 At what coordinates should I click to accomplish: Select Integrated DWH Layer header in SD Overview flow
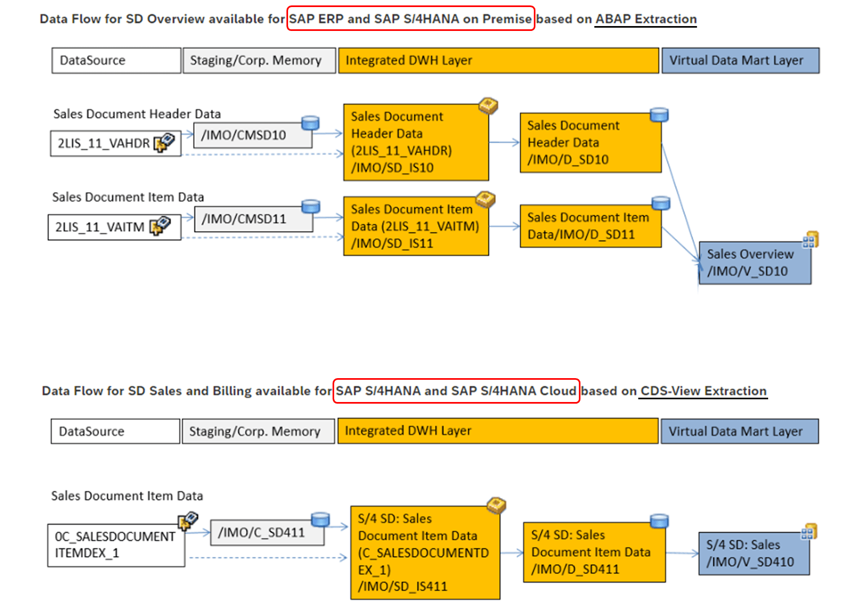click(499, 60)
